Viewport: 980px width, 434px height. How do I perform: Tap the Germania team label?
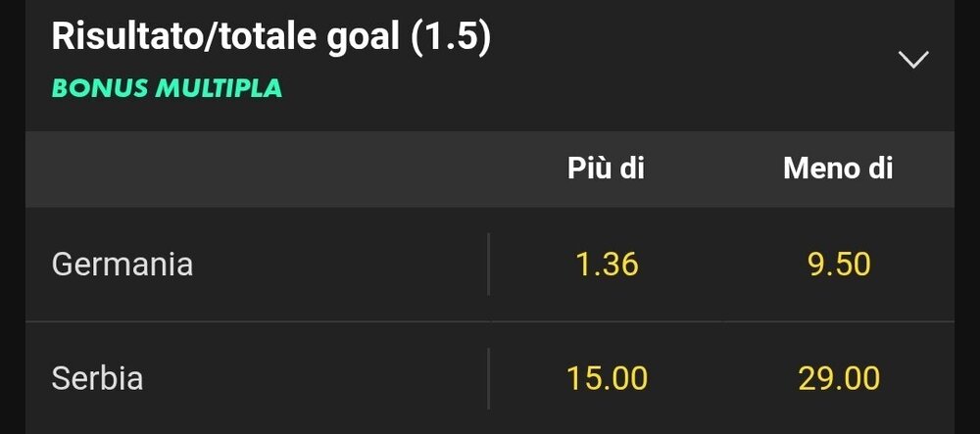point(122,265)
